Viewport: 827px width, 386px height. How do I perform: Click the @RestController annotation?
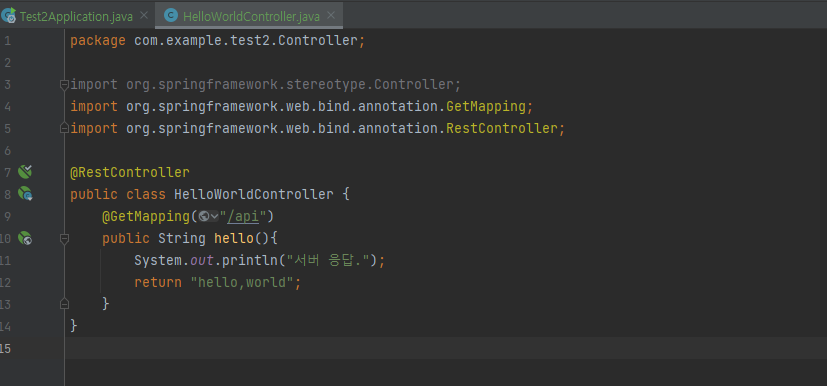[130, 172]
